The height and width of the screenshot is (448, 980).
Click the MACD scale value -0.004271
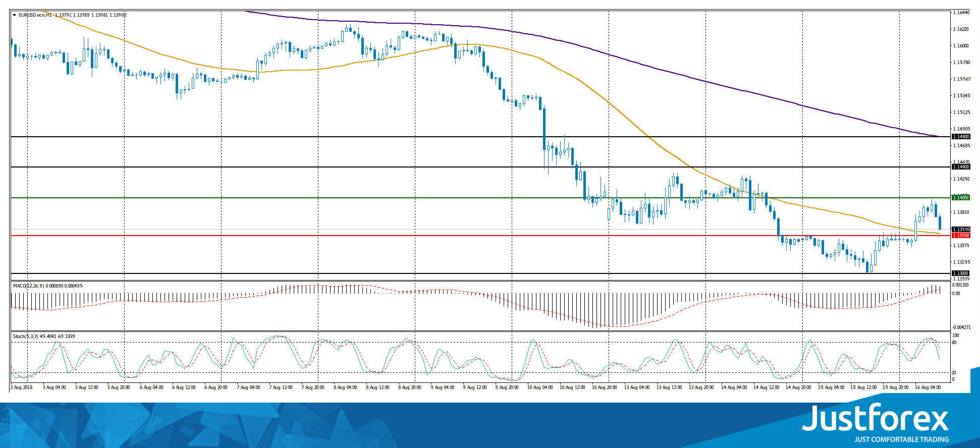point(960,327)
